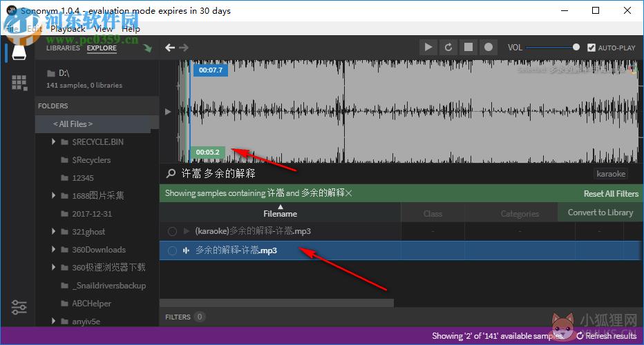Click the Class column header
This screenshot has height=345, width=644.
pos(433,214)
